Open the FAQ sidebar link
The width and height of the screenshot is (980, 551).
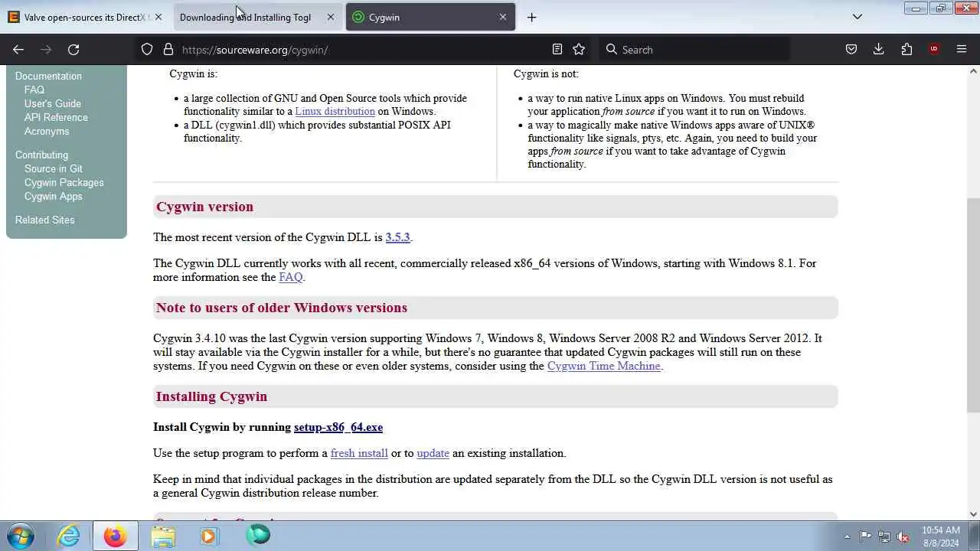point(34,90)
